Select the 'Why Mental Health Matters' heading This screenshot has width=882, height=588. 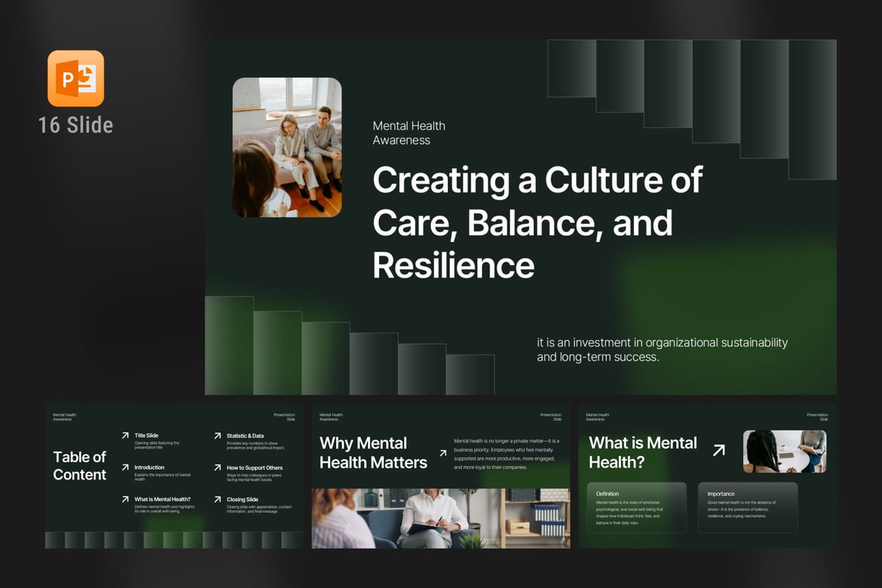[x=373, y=453]
